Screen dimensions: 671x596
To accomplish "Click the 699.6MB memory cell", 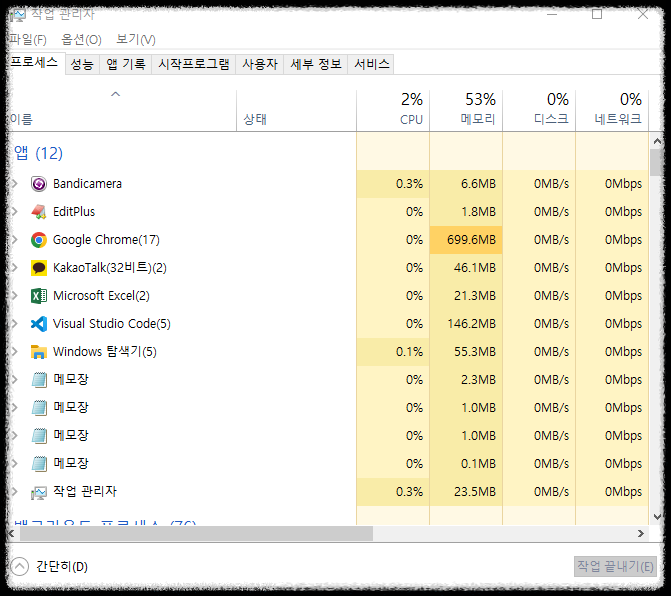I will 466,240.
